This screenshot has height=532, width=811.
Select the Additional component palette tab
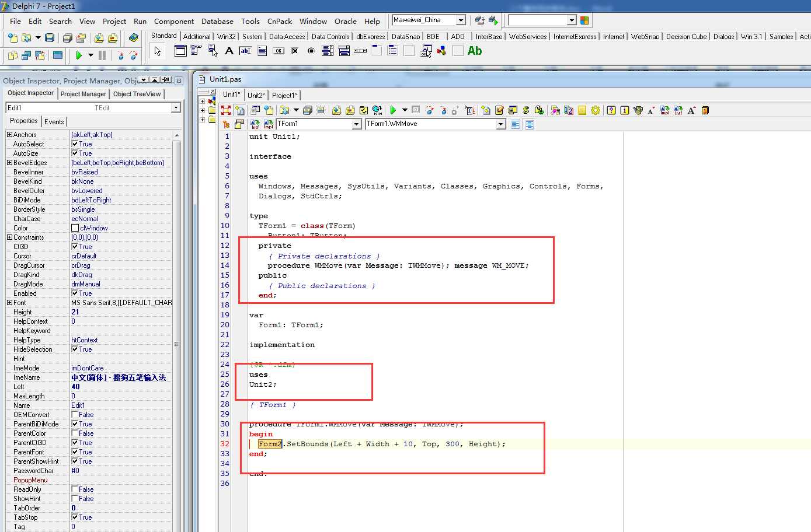click(197, 36)
